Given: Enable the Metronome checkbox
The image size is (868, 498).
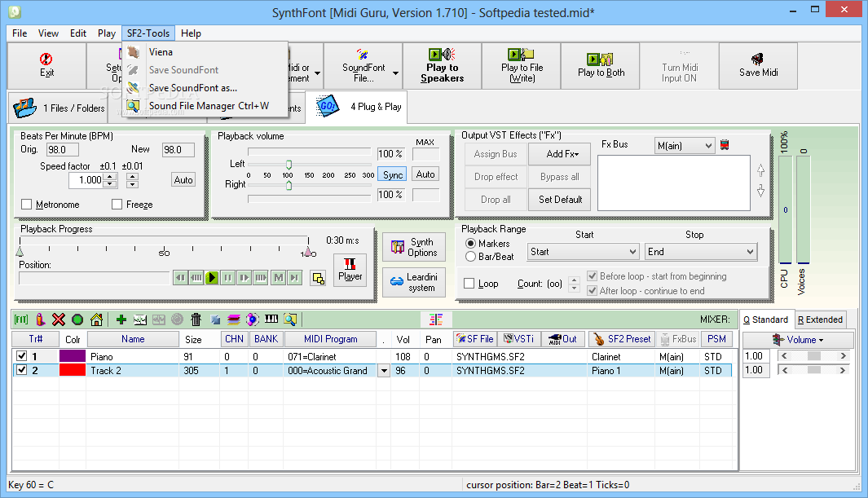Looking at the screenshot, I should coord(27,205).
